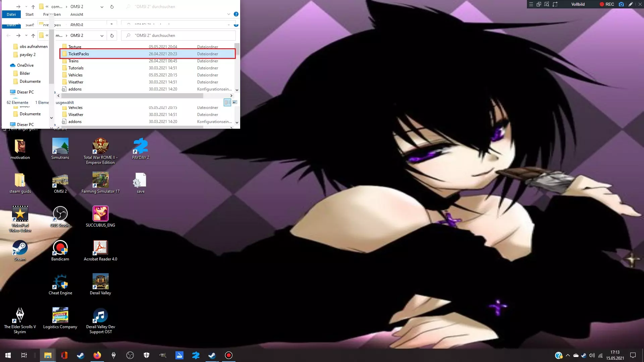
Task: Click the Bandicam find-window selection icon
Action: click(x=547, y=4)
